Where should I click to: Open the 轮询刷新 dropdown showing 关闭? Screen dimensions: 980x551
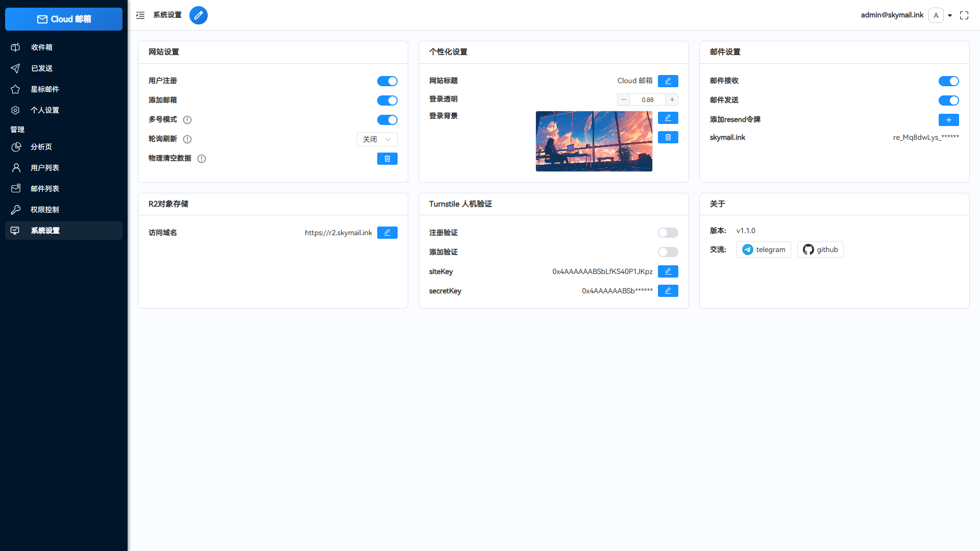click(x=377, y=139)
